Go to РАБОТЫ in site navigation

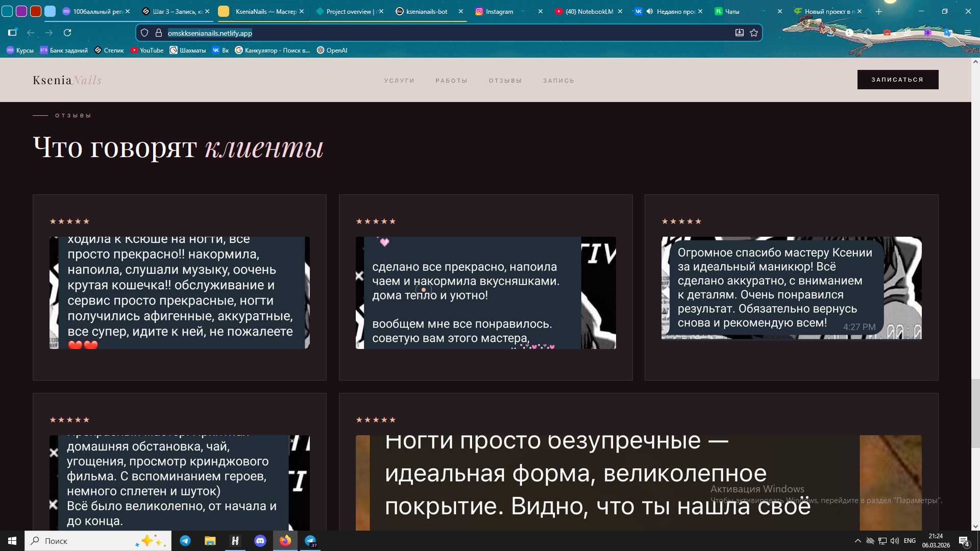click(x=451, y=81)
